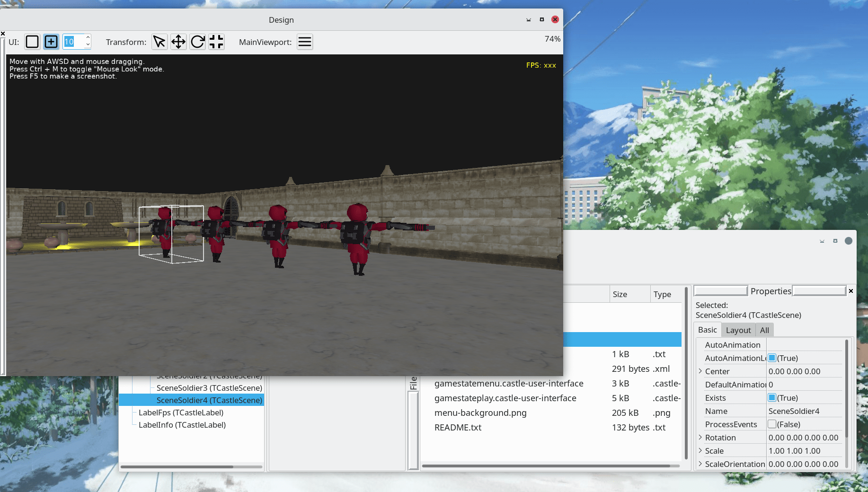Expand the Rotation property values
The image size is (868, 492).
click(x=700, y=438)
